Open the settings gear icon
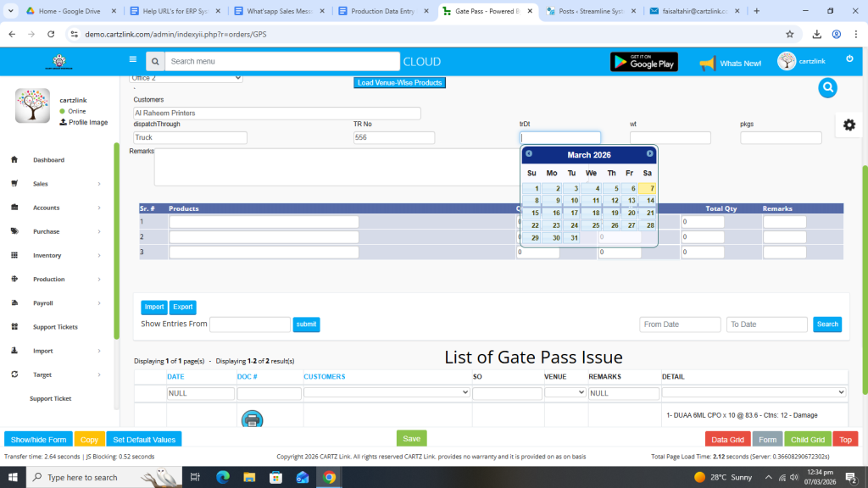The image size is (868, 488). (x=849, y=125)
